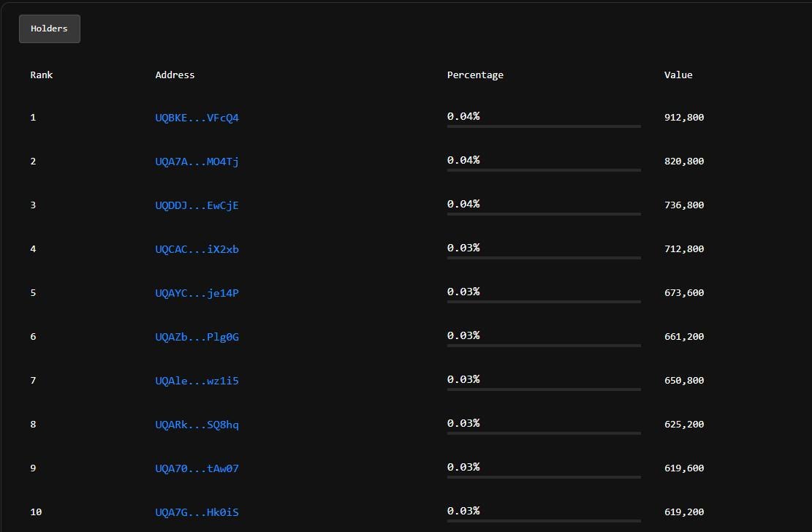The height and width of the screenshot is (532, 812).
Task: Open address UQAZb...Plg0G link
Action: [x=197, y=337]
